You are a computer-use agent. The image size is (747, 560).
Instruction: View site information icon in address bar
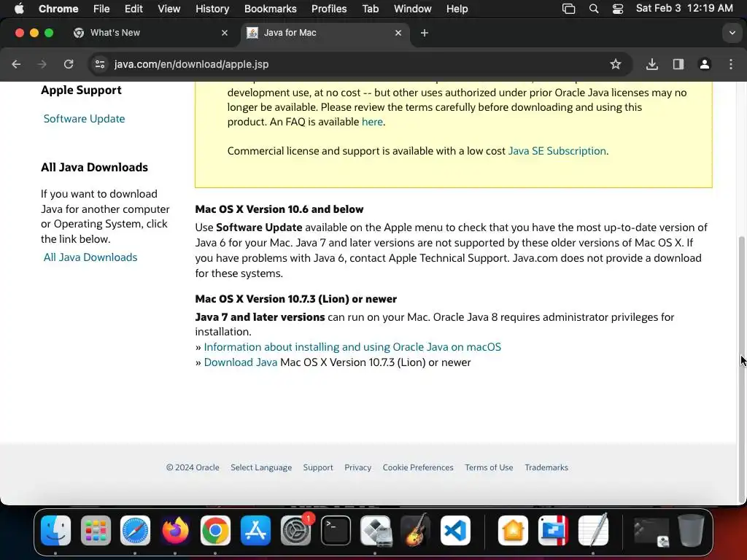point(99,64)
